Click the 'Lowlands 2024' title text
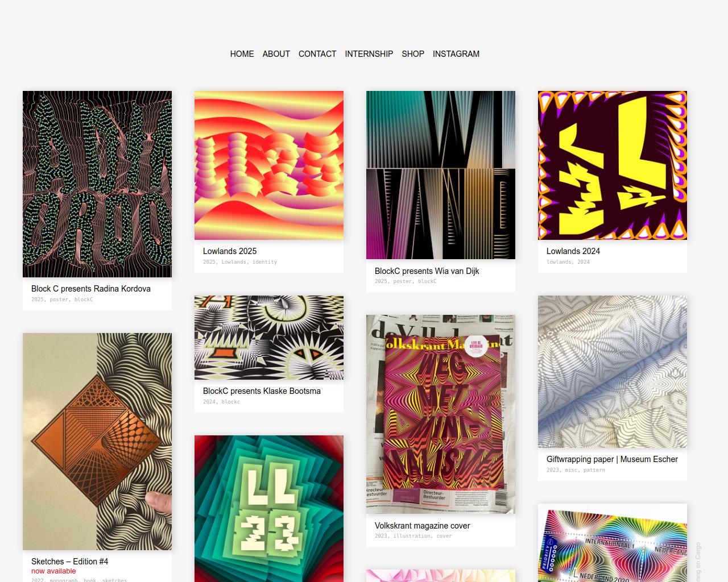Screen dimensions: 728x582 [x=573, y=251]
